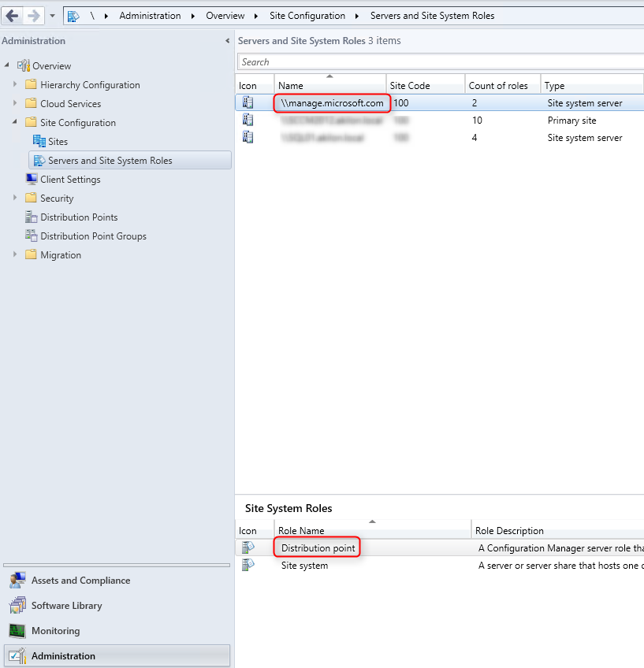Click server icon of the 4-roles row
Image resolution: width=644 pixels, height=668 pixels.
click(x=248, y=137)
